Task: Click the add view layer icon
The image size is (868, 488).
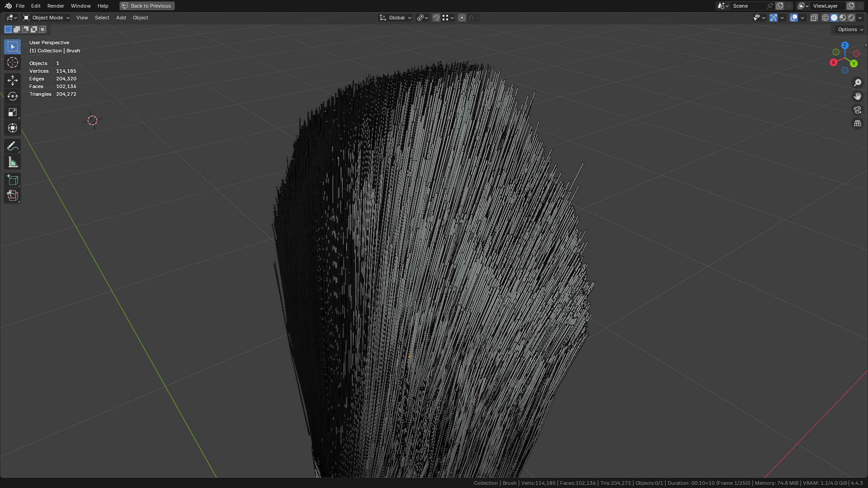Action: [x=851, y=6]
